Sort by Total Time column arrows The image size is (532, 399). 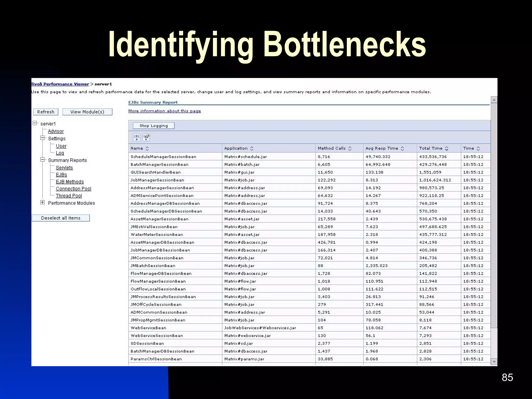click(447, 148)
